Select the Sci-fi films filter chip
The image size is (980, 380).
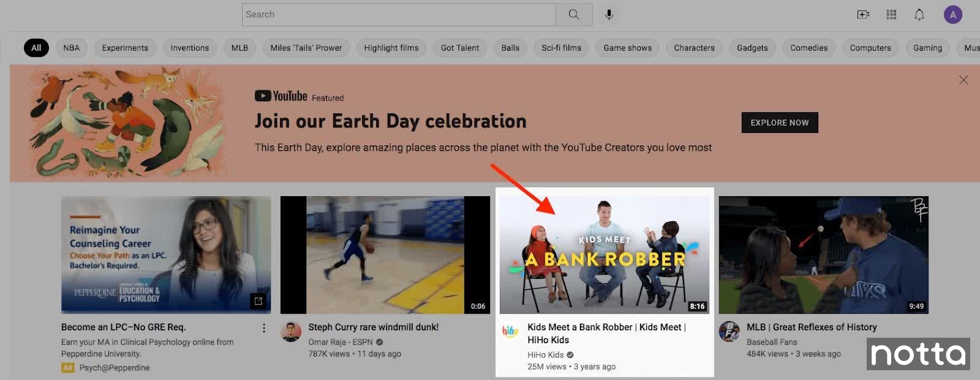tap(561, 48)
